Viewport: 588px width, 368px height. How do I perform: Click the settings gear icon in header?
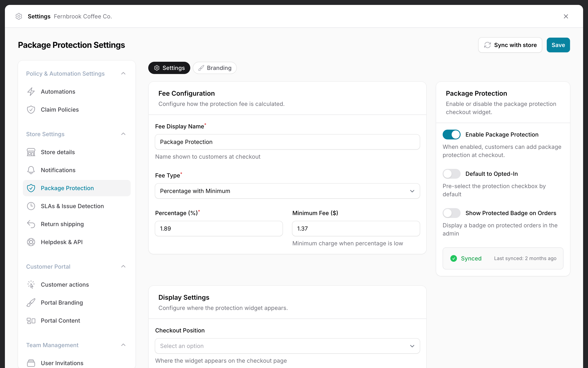19,16
